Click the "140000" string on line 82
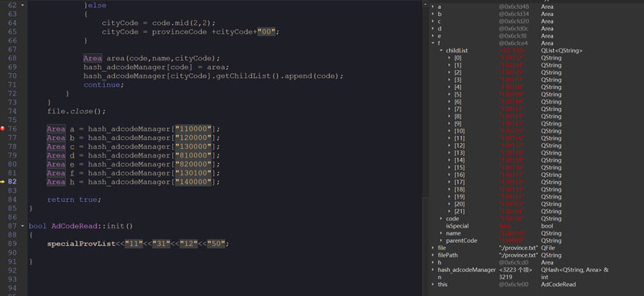The height and width of the screenshot is (296, 644). (x=193, y=182)
